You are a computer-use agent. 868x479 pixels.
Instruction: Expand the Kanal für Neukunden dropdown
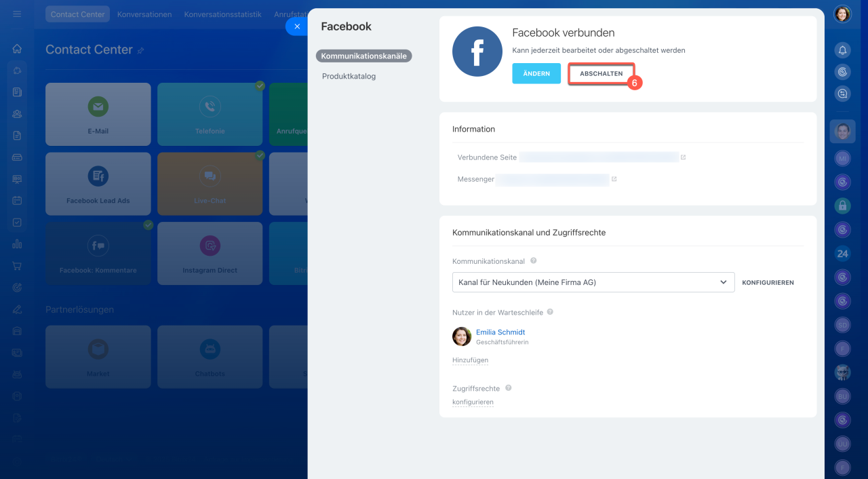coord(593,282)
